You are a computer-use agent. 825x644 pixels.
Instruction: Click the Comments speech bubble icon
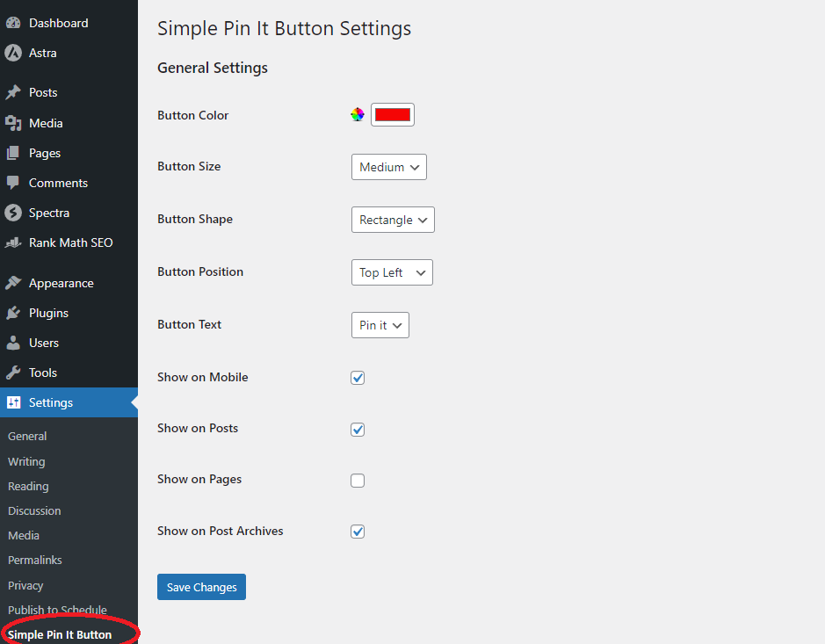pos(13,183)
